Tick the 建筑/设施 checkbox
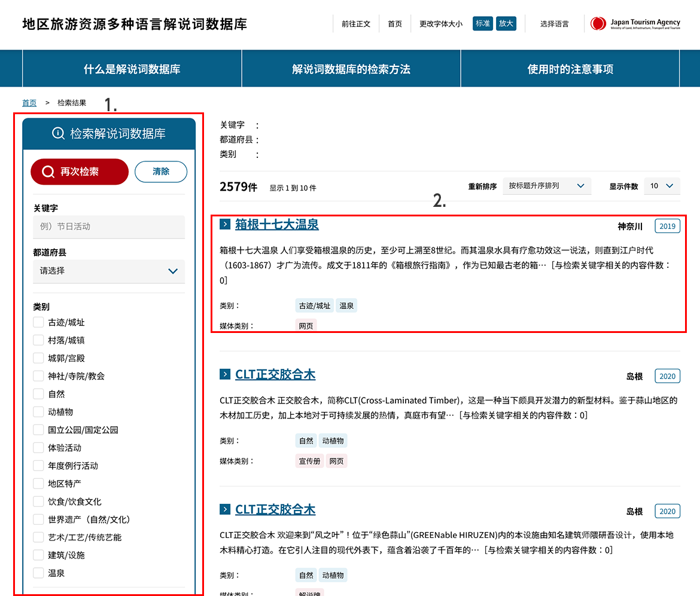Image resolution: width=700 pixels, height=596 pixels. click(38, 555)
